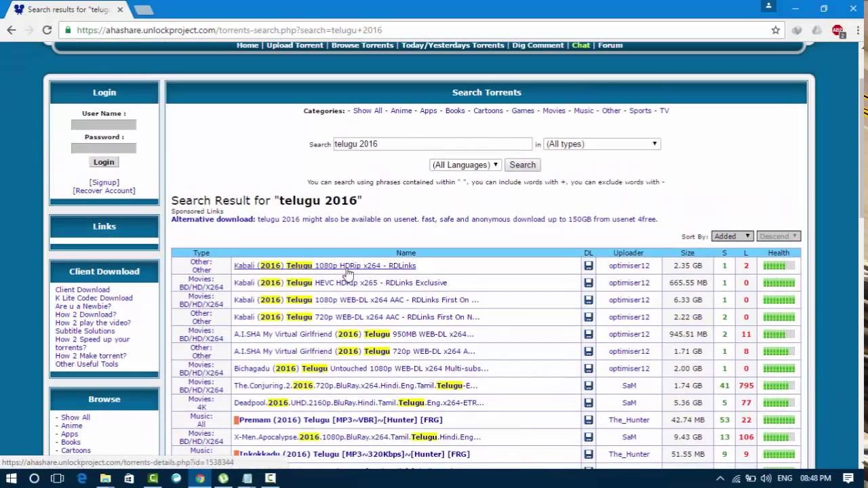Open uploader The_Hunter on Premam row
Screen dimensions: 868x488
629,420
